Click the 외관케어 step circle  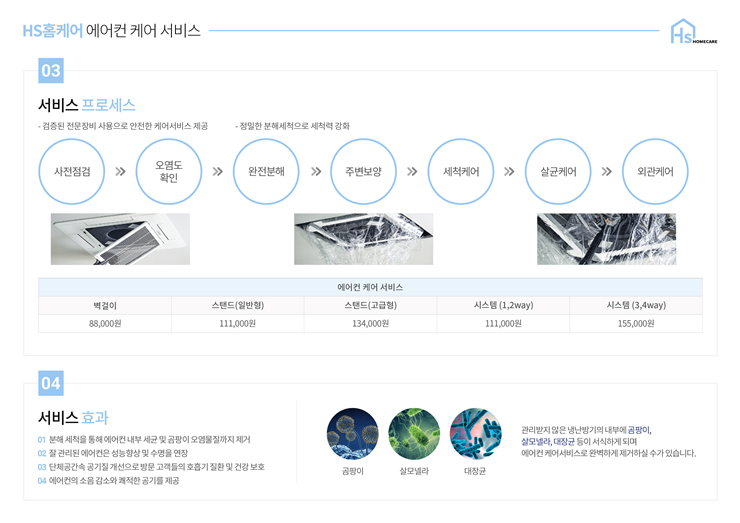655,171
